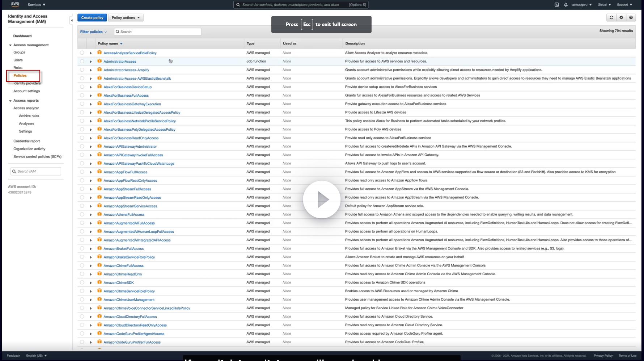Screen dimensions: 644x361
Task: Go to Dashboard in IAM sidebar
Action: click(22, 36)
